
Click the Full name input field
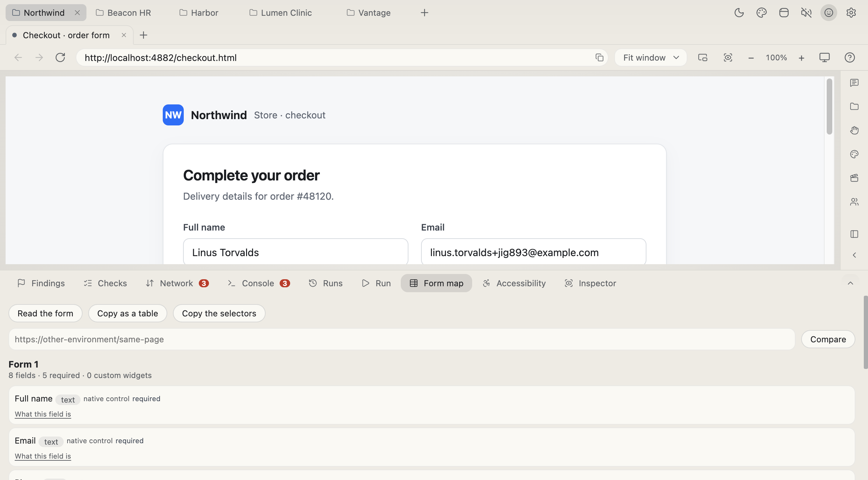coord(295,252)
